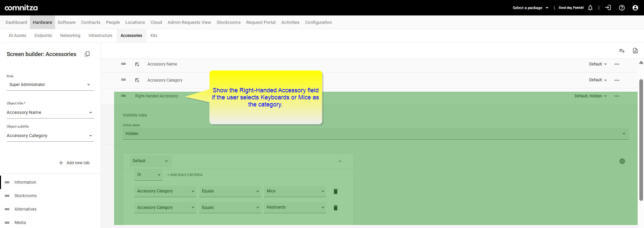This screenshot has height=228, width=644.
Task: Open the Role dropdown Super Administrator
Action: pyautogui.click(x=50, y=85)
